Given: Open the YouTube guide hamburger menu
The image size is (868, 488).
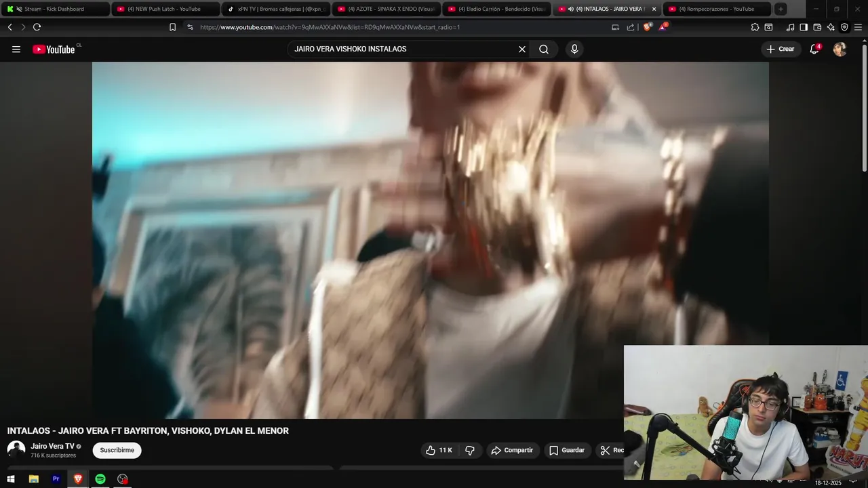Looking at the screenshot, I should tap(16, 49).
